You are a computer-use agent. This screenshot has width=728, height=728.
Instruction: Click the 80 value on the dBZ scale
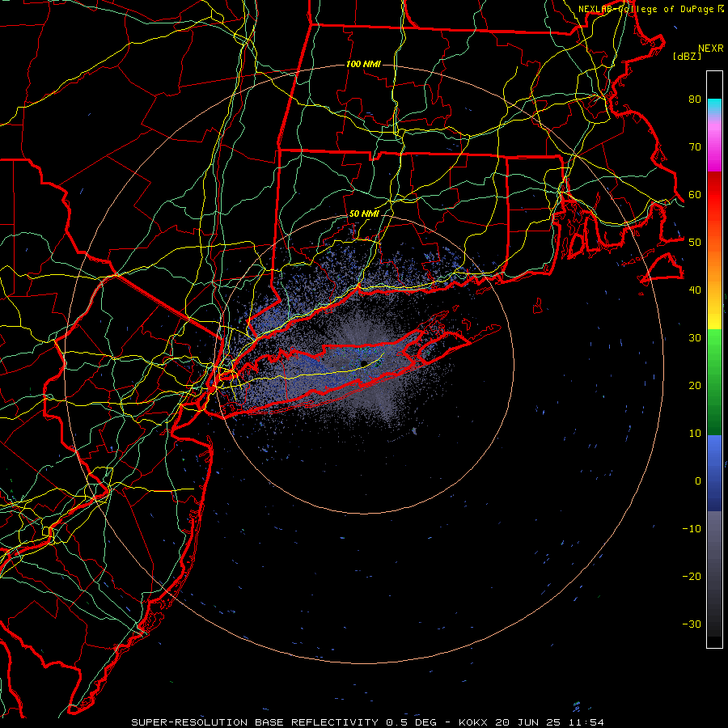pos(695,99)
